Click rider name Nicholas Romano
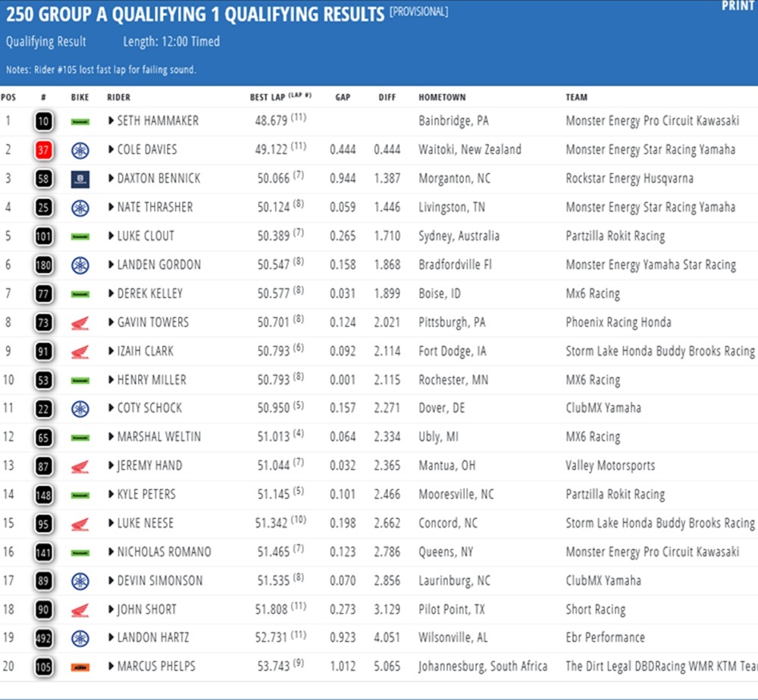Viewport: 758px width, 700px height. pos(164,552)
